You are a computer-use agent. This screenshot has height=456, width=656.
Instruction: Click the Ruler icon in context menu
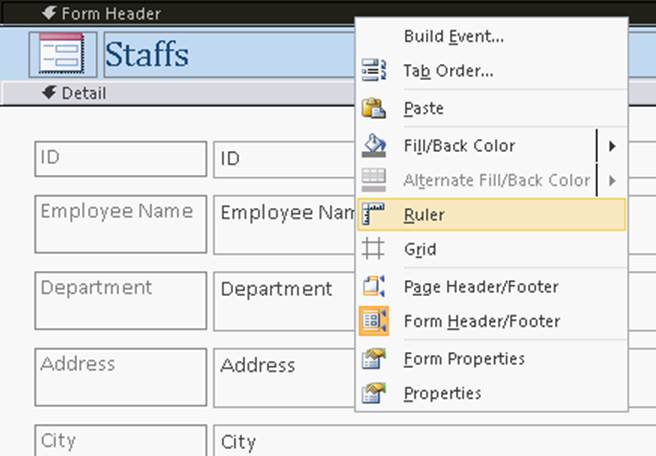tap(373, 214)
